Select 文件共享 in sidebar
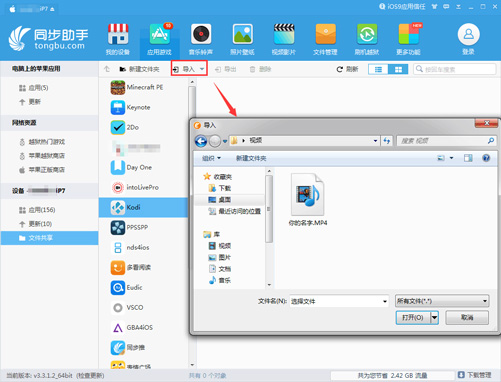501x382 pixels. pos(49,238)
